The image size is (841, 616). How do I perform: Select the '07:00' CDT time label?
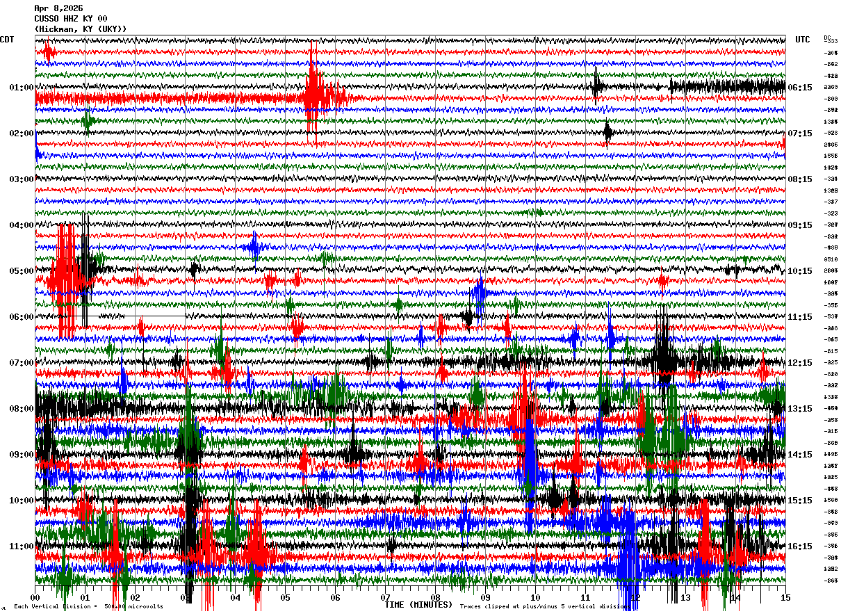(22, 363)
